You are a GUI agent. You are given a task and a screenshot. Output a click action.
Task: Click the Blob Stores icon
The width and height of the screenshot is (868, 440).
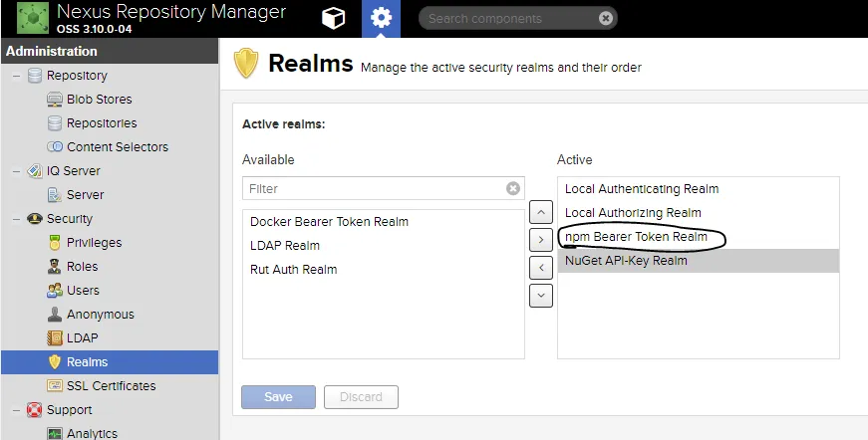(x=55, y=100)
